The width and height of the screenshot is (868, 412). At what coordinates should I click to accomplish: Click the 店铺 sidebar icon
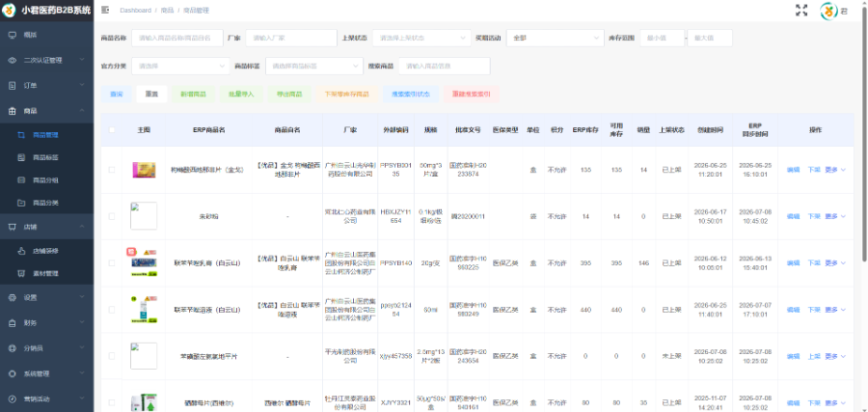tap(13, 227)
